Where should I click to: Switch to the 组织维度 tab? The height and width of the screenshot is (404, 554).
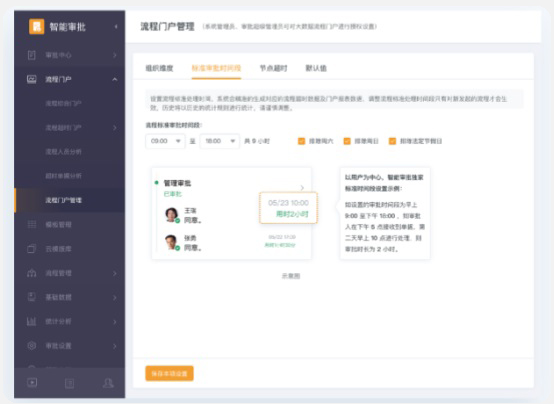tap(159, 68)
